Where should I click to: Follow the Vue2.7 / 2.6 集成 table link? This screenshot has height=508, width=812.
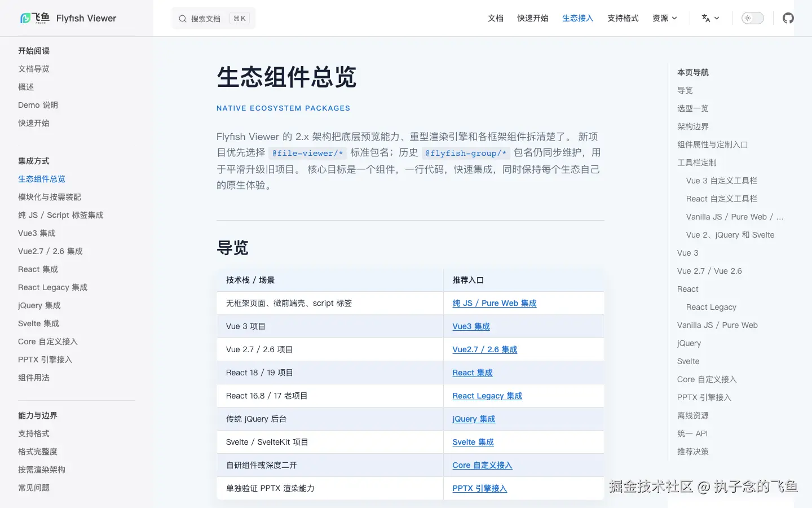pyautogui.click(x=485, y=349)
